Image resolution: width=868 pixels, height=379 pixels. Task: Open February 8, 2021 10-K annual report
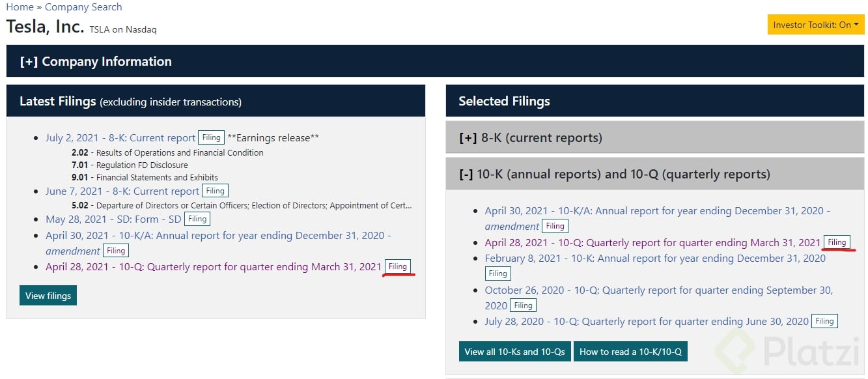coord(655,259)
